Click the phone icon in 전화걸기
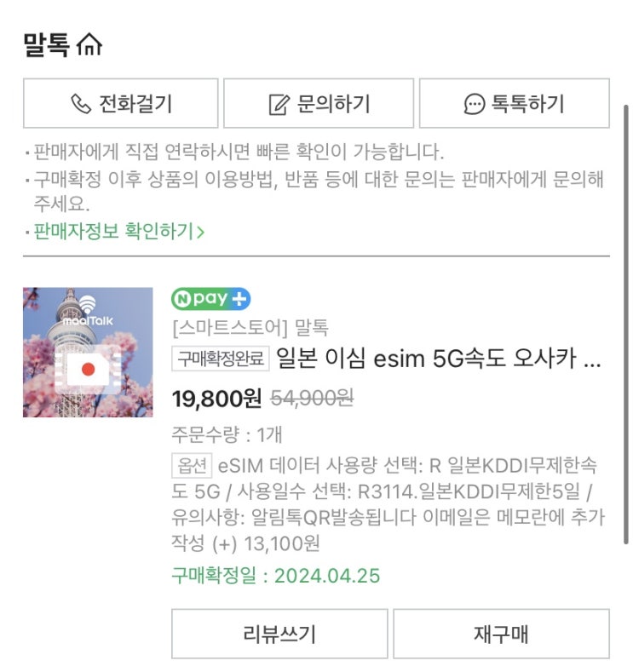The width and height of the screenshot is (633, 672). click(x=81, y=104)
